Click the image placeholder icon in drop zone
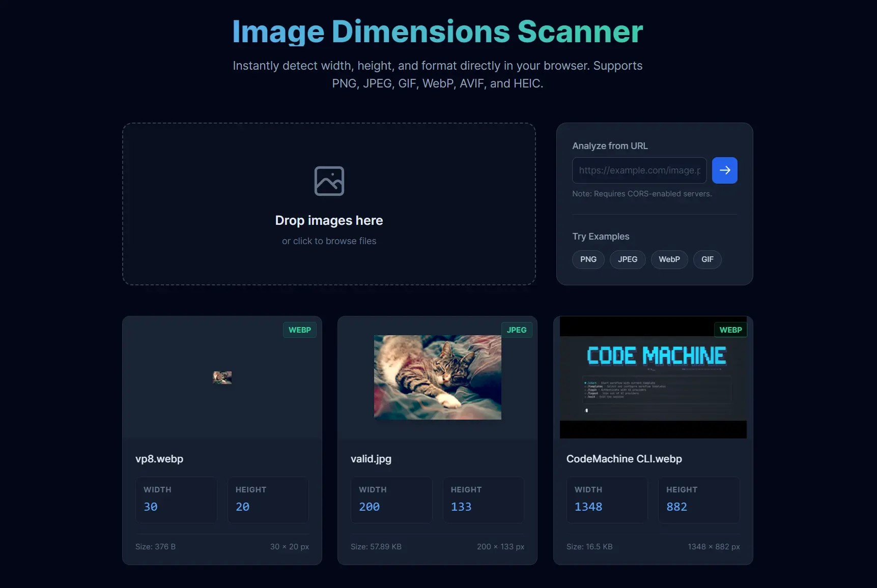Image resolution: width=877 pixels, height=588 pixels. (x=329, y=181)
